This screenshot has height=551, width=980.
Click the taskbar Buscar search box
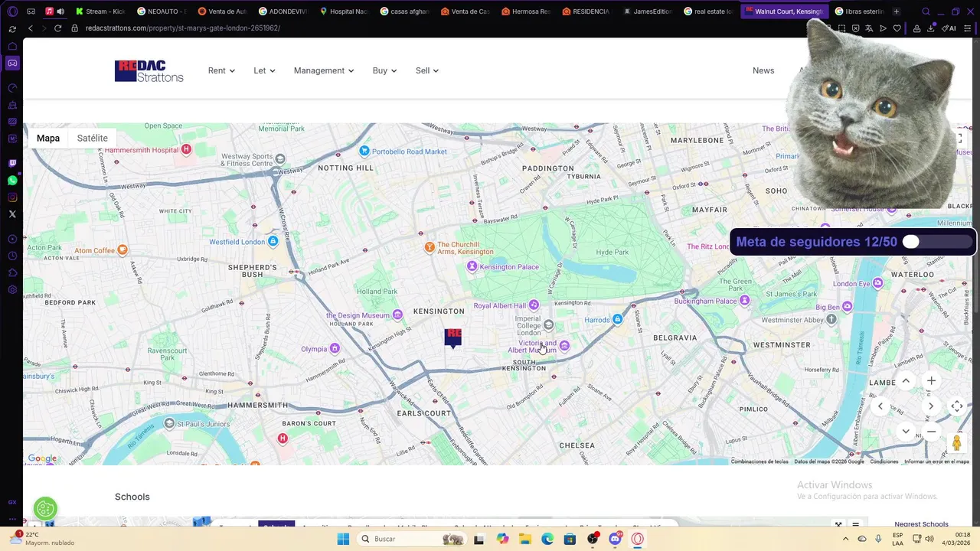pos(412,539)
